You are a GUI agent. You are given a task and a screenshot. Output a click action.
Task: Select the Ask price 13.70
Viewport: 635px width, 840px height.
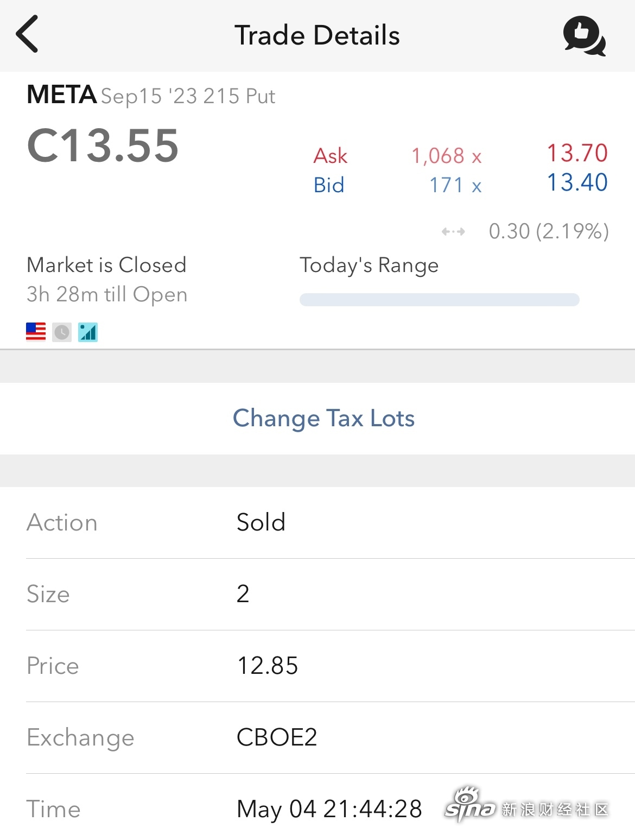point(577,153)
